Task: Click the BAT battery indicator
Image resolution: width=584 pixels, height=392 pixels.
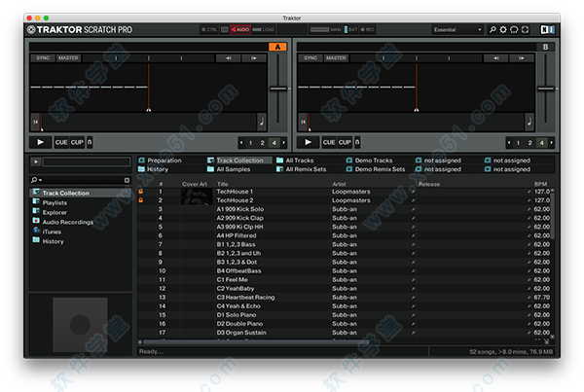Action: (x=350, y=29)
